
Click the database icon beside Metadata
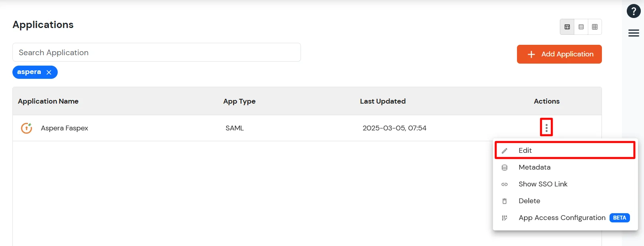point(505,168)
